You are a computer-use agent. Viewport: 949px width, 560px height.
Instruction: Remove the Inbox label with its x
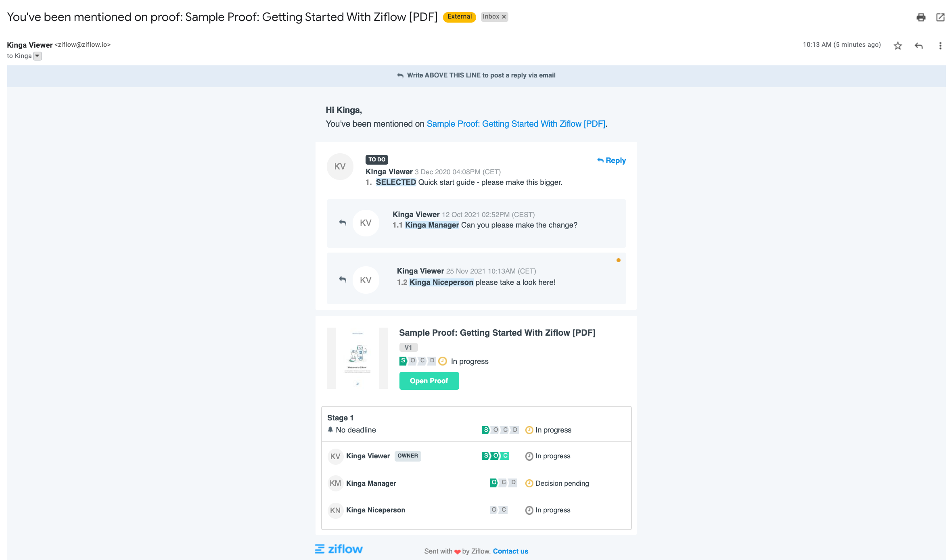coord(504,17)
